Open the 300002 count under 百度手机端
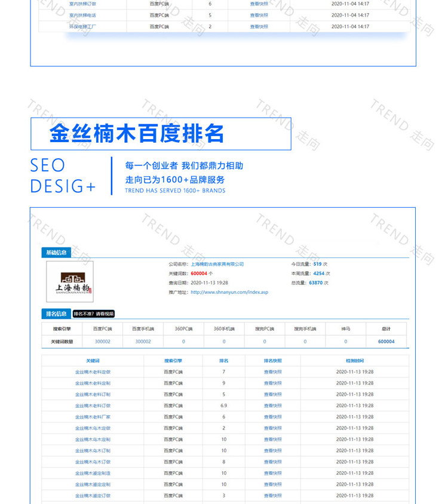 click(143, 342)
